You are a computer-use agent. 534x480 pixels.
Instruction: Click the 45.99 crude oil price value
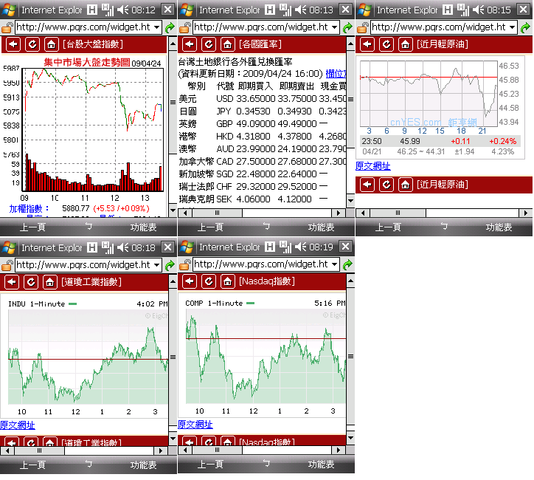[x=410, y=141]
